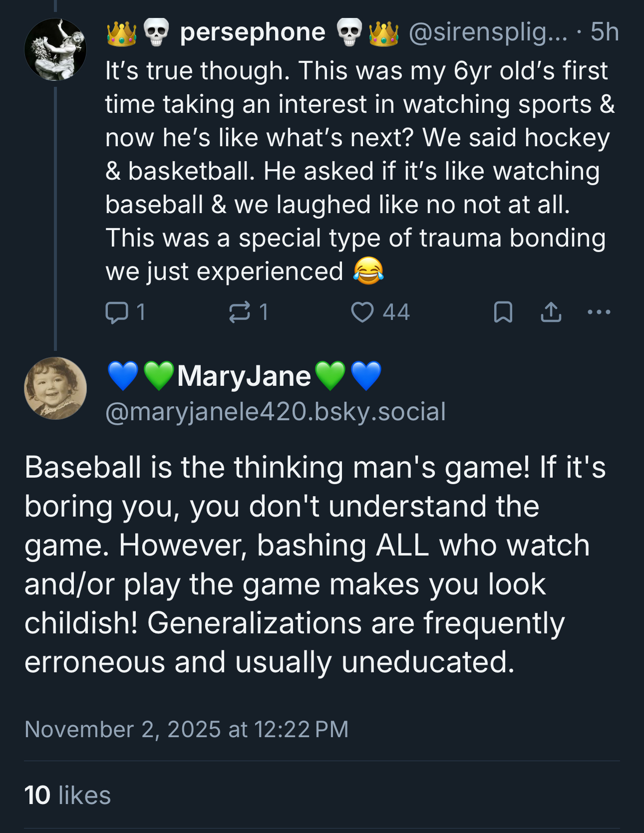
Task: Click the MaryJane display name
Action: point(244,376)
